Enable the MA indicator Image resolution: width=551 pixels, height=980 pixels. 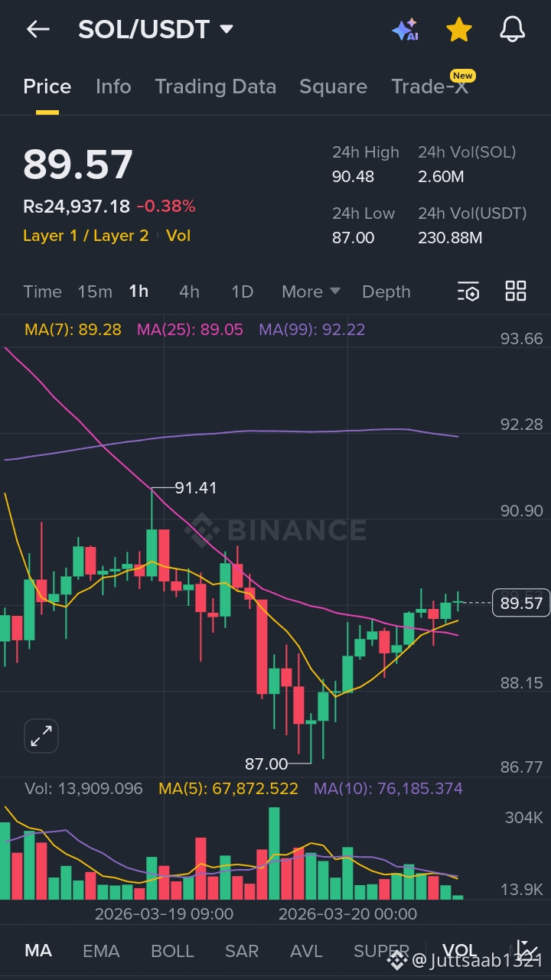click(x=38, y=951)
